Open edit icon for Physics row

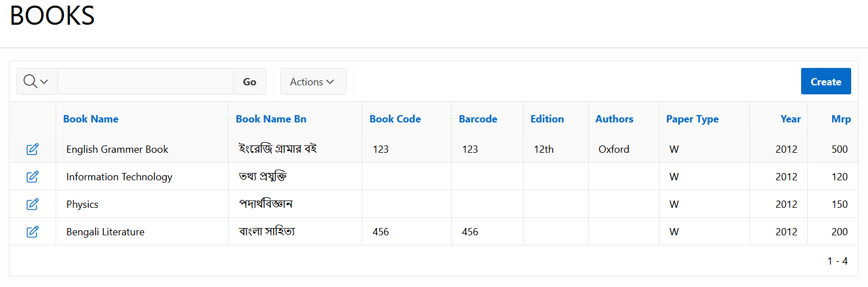33,204
